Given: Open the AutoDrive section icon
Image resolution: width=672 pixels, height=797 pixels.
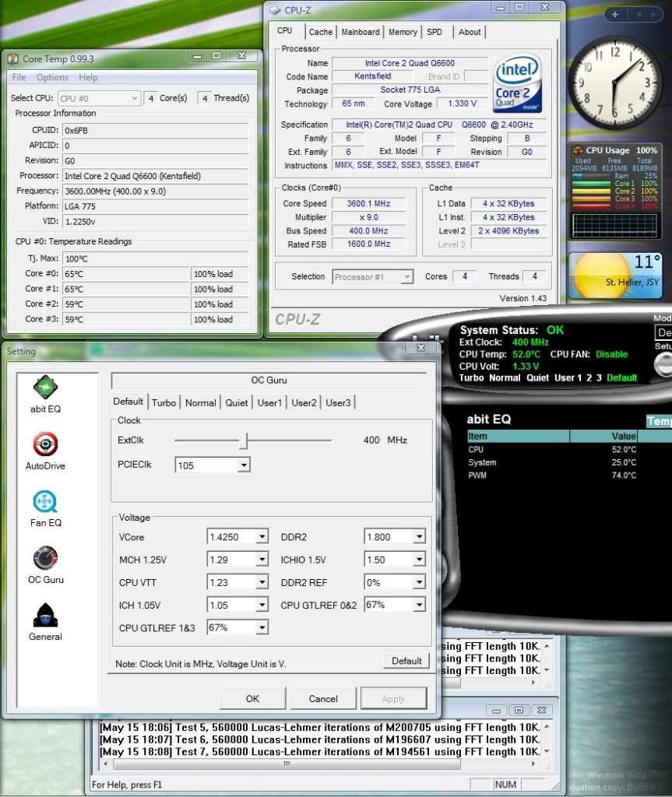Looking at the screenshot, I should 45,444.
